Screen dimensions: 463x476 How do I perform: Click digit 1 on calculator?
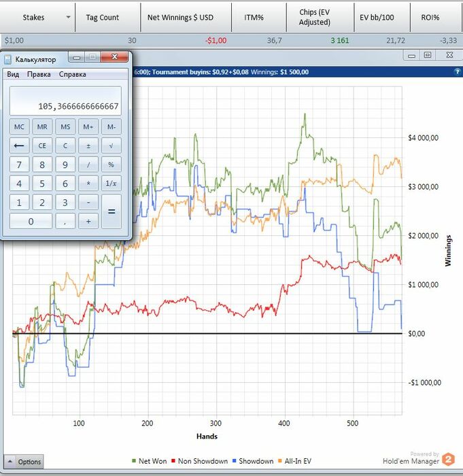click(x=19, y=202)
